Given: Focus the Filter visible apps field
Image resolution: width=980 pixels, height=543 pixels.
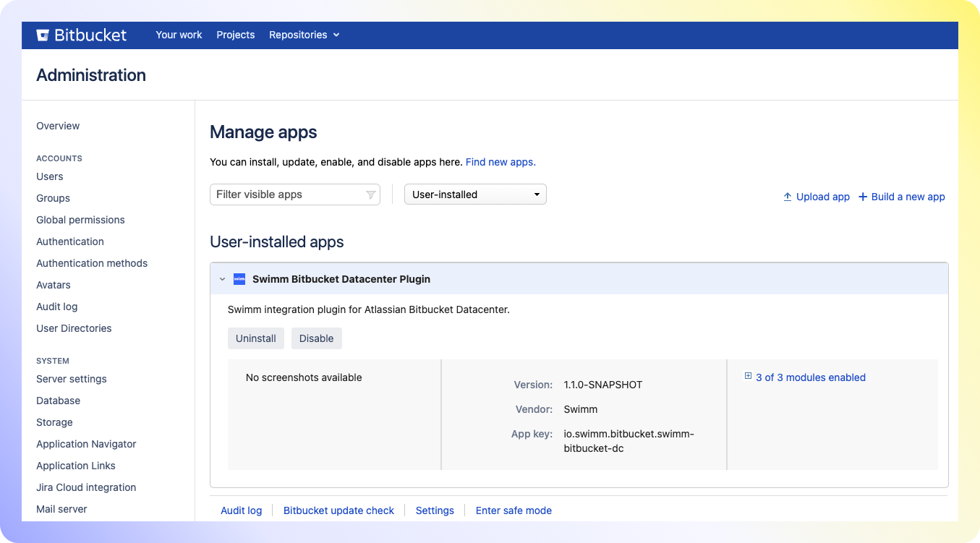Looking at the screenshot, I should click(x=295, y=194).
